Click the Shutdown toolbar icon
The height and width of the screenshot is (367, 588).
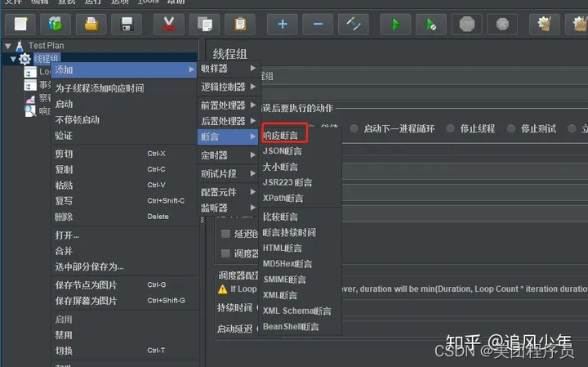point(502,25)
